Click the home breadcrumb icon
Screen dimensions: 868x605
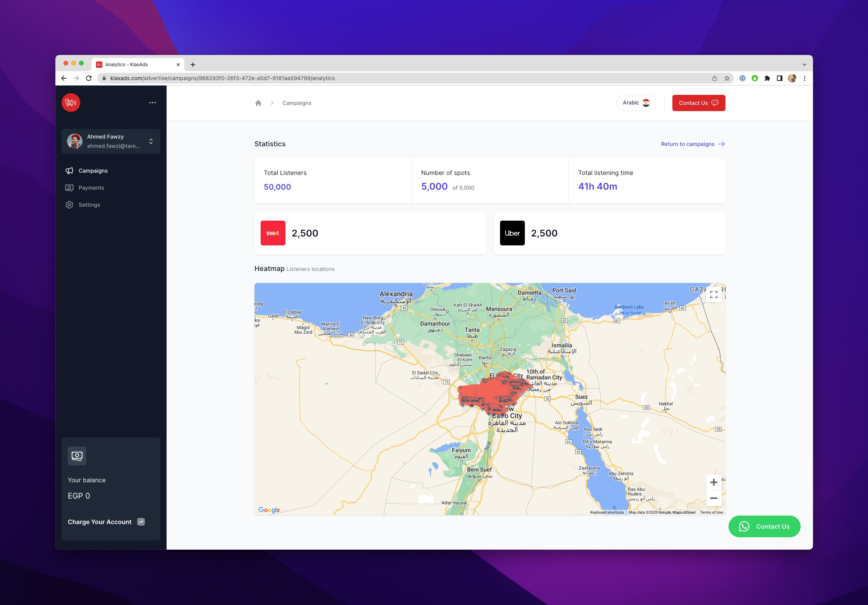(x=258, y=103)
